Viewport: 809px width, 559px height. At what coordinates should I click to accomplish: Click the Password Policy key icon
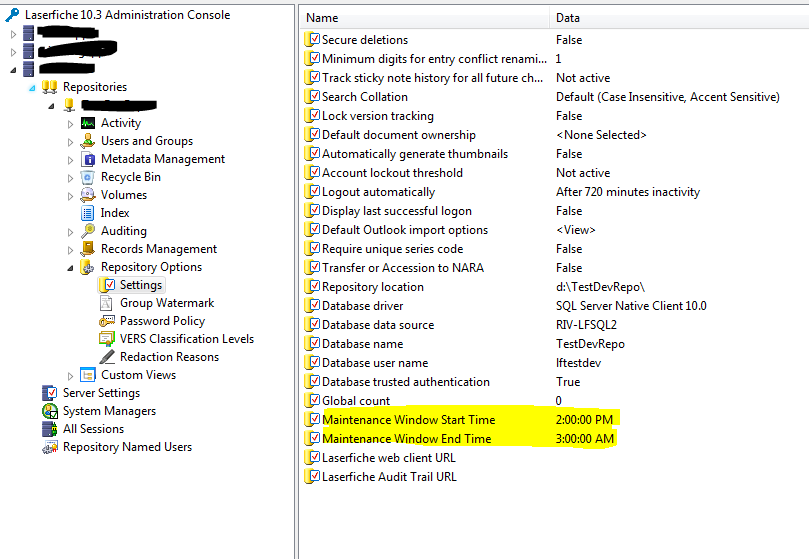coord(107,321)
